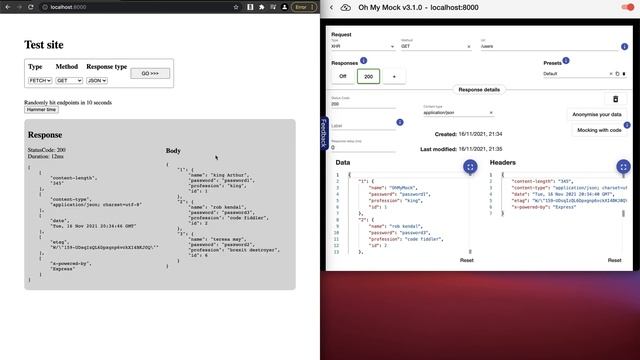The width and height of the screenshot is (640, 360).
Task: Click the Oh My Mock extension toolbar icon
Action: (250, 7)
